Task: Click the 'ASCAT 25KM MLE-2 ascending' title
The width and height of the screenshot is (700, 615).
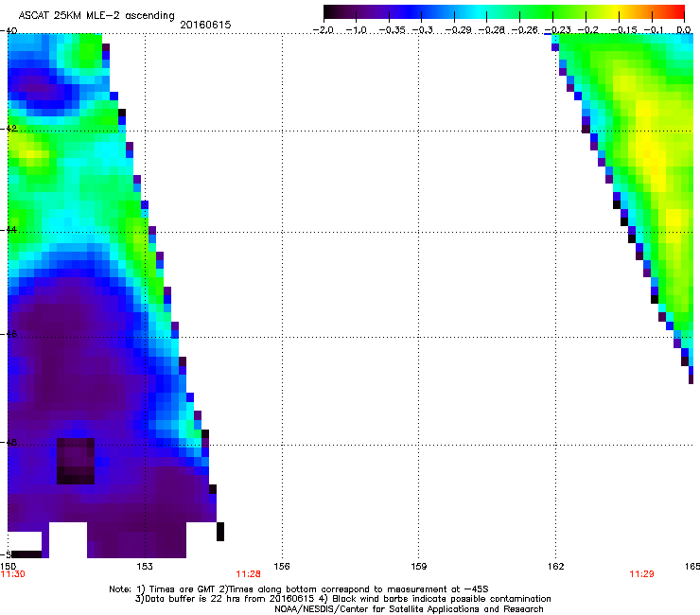Action: (96, 15)
